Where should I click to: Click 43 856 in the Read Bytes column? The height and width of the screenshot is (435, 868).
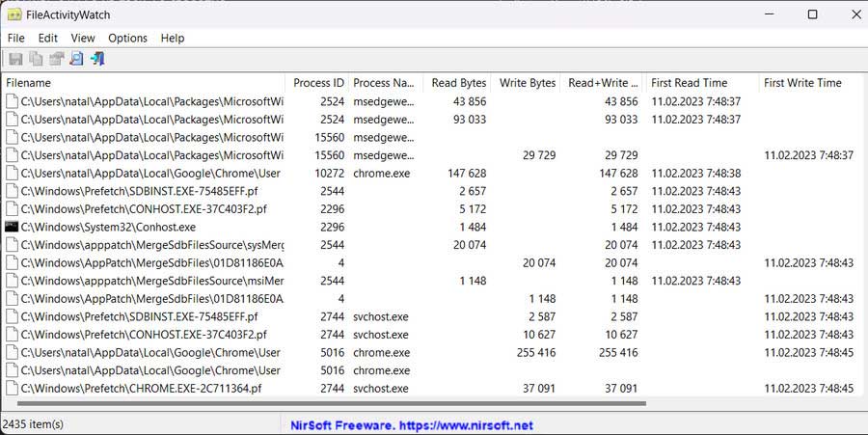(x=470, y=102)
